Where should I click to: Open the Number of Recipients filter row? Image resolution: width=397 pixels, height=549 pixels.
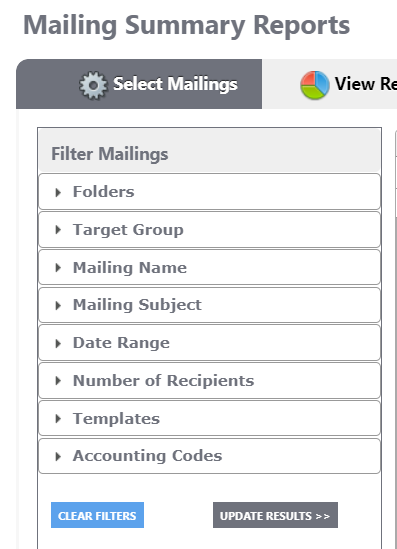click(x=209, y=381)
